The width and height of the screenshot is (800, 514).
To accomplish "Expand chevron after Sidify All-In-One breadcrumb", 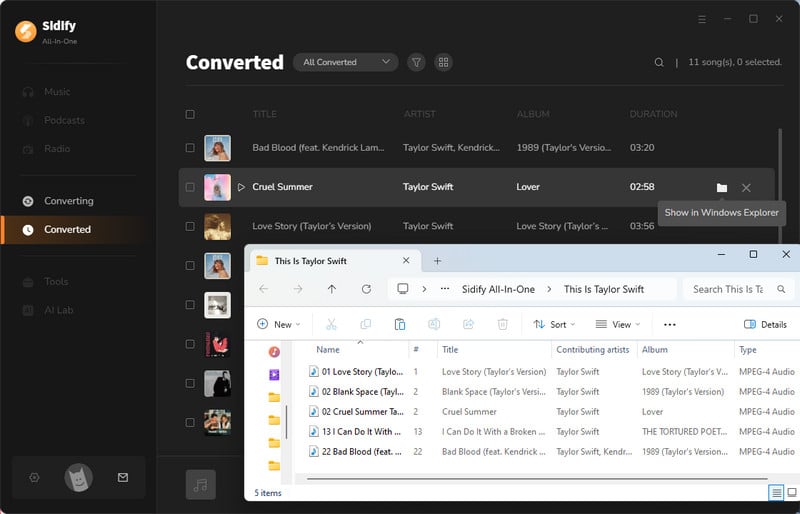I will coord(549,289).
